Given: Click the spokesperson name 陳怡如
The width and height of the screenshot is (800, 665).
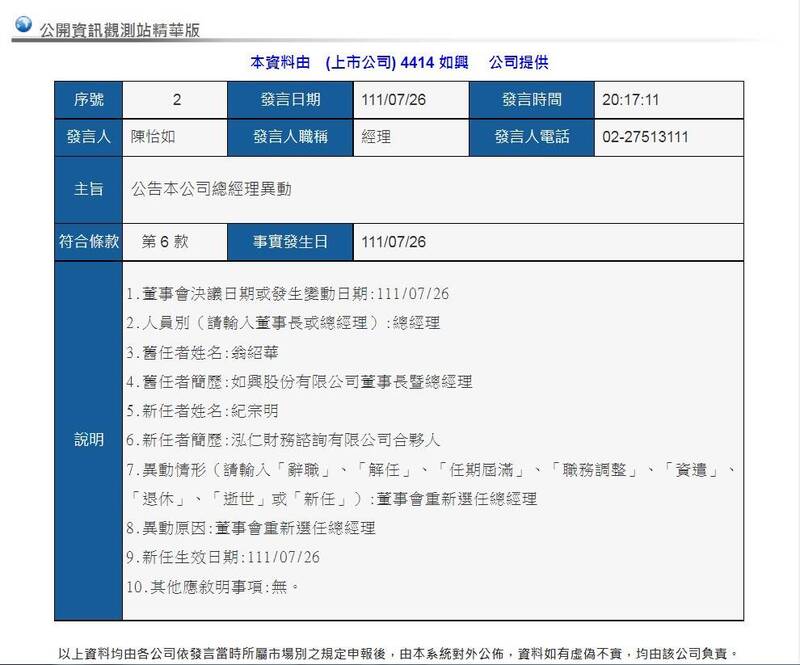Looking at the screenshot, I should pos(153,137).
